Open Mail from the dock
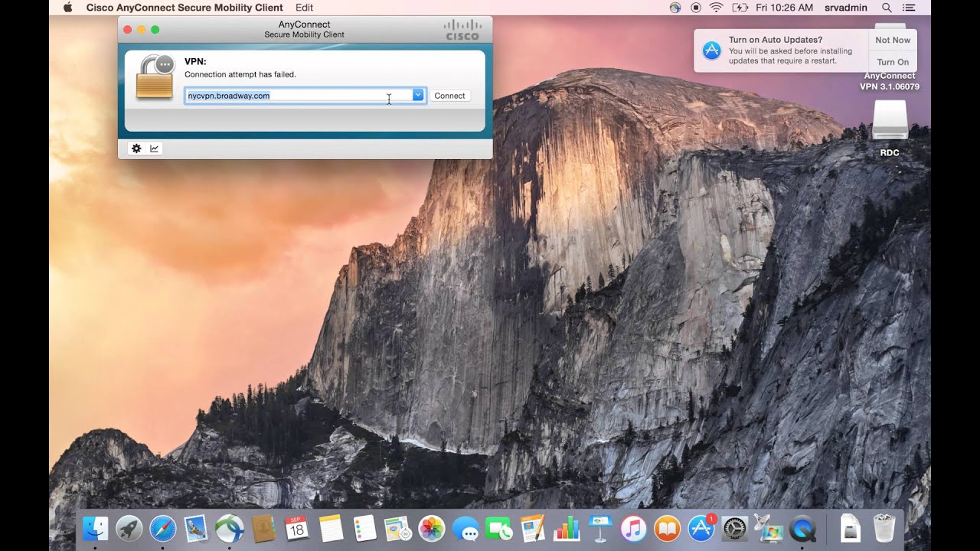The width and height of the screenshot is (980, 551). [x=196, y=528]
